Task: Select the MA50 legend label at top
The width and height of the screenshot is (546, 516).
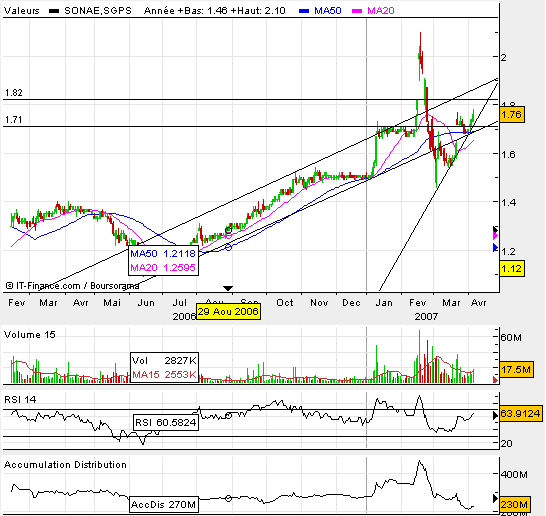Action: (x=328, y=11)
